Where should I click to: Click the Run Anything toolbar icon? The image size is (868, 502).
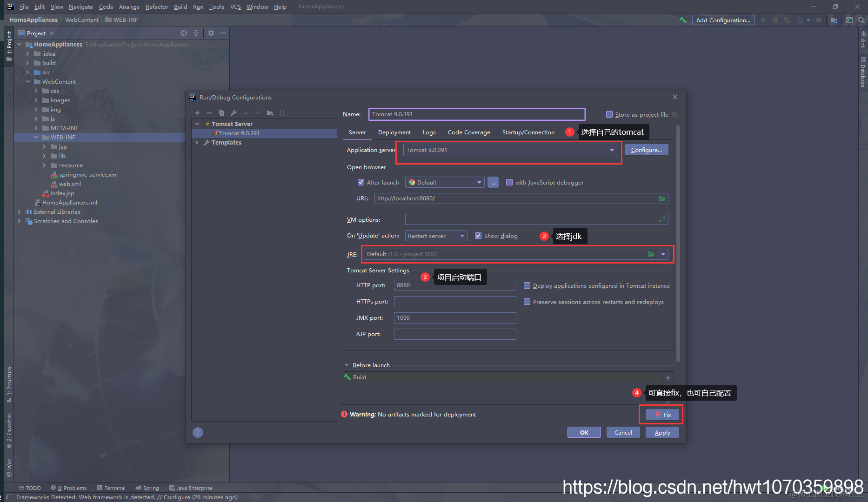tap(849, 20)
